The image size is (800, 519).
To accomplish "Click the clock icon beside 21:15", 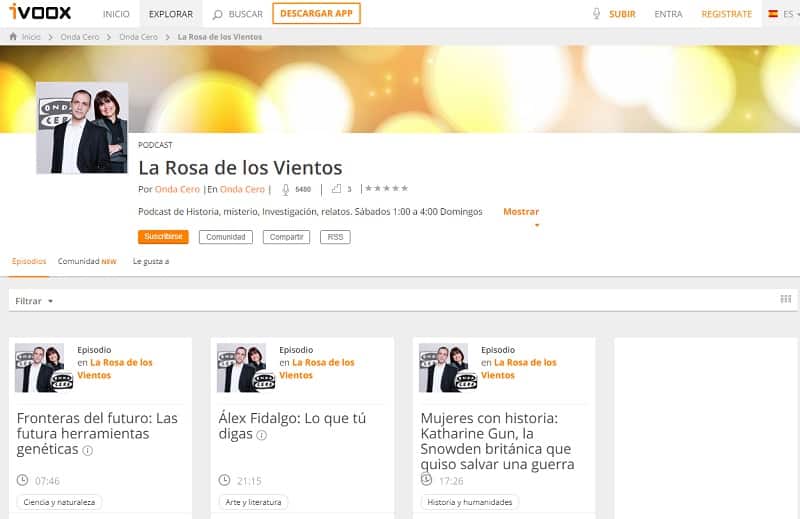I will (x=224, y=480).
